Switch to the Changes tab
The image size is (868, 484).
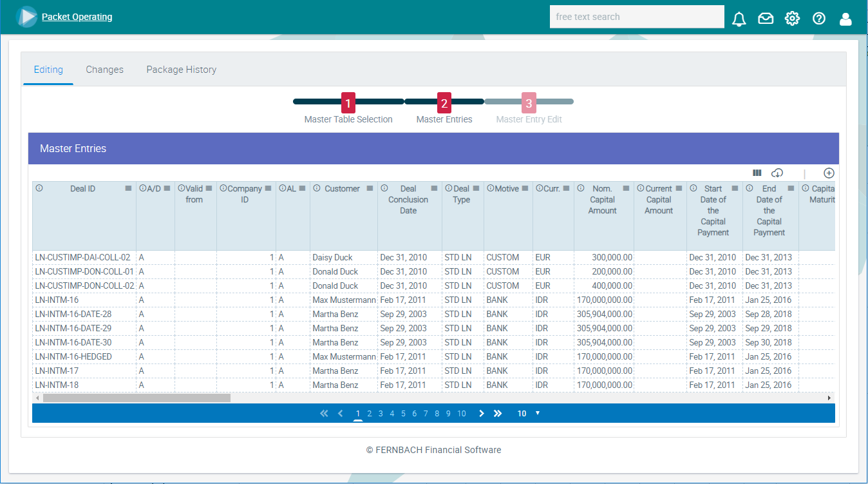click(x=104, y=70)
